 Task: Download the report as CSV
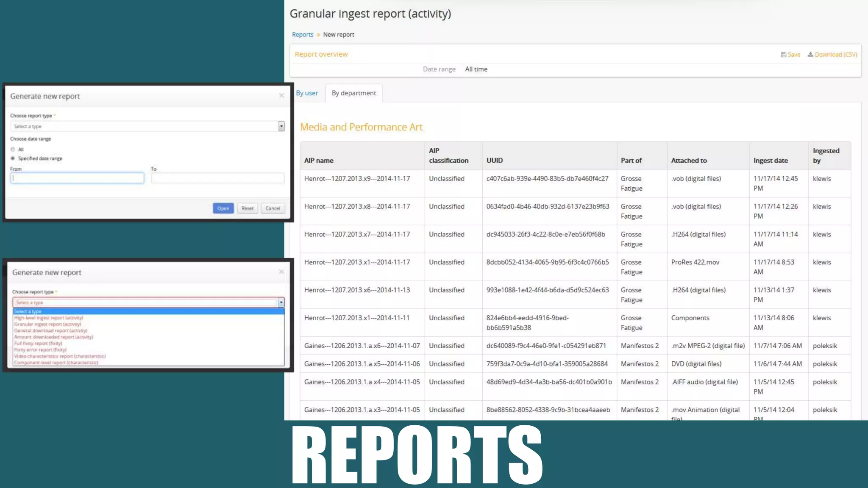point(832,55)
